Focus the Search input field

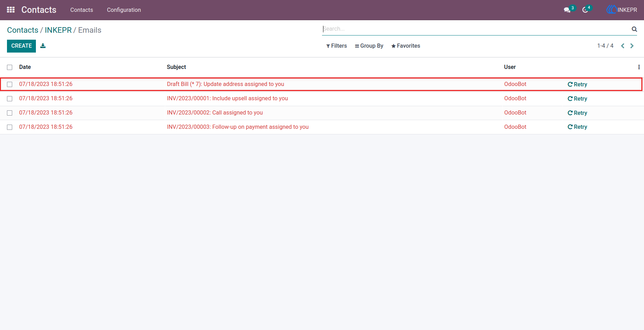point(476,29)
